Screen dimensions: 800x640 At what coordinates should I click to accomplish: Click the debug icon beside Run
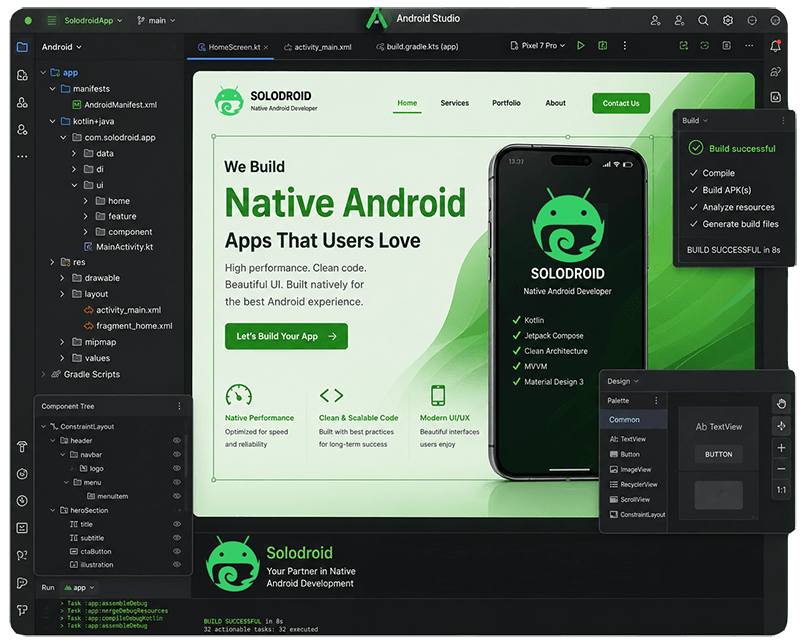(x=603, y=45)
